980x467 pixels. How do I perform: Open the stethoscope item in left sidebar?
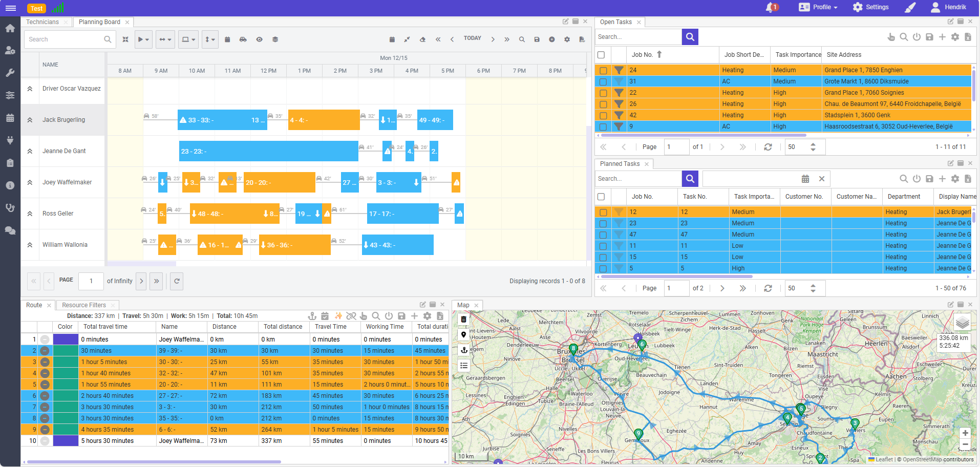(10, 208)
